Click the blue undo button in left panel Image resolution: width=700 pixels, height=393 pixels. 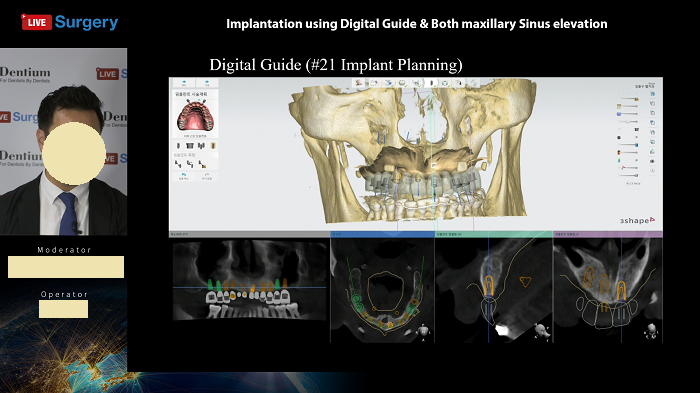pyautogui.click(x=183, y=176)
